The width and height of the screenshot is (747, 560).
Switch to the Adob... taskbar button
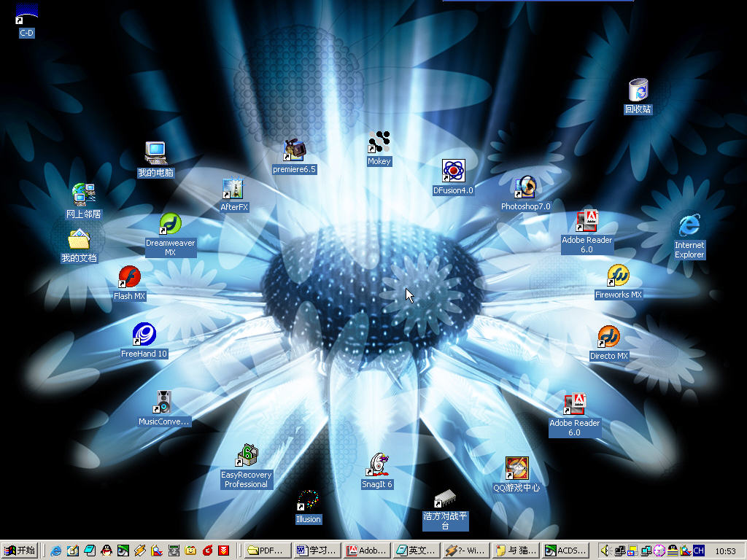click(366, 551)
